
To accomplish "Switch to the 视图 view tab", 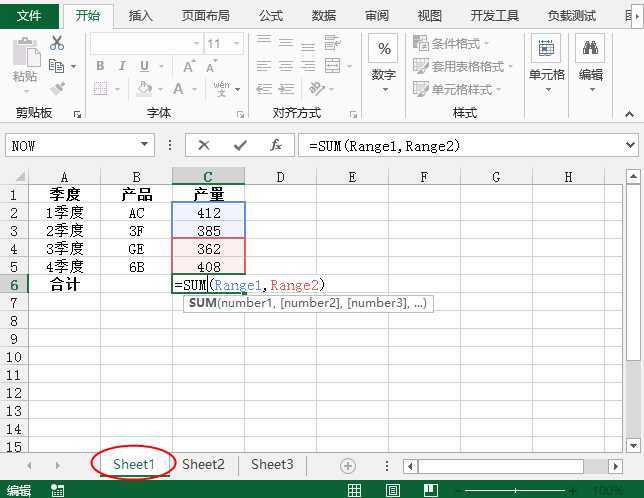I will click(x=430, y=16).
